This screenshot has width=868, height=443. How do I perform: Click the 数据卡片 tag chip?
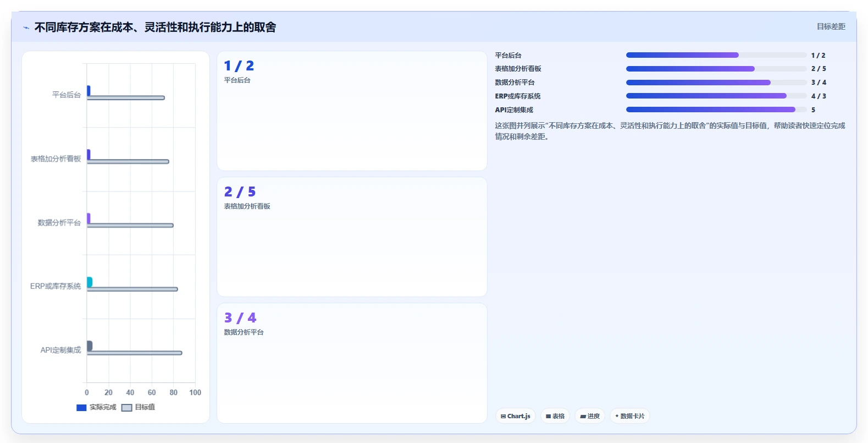click(x=630, y=416)
